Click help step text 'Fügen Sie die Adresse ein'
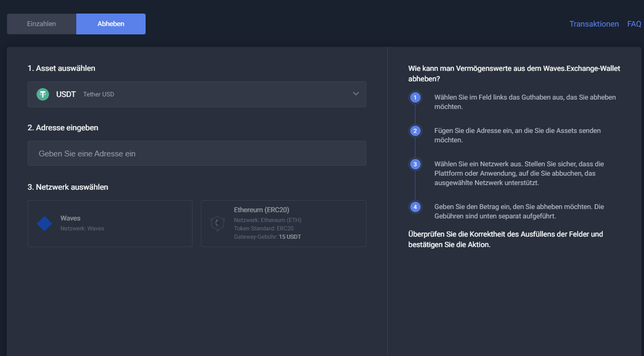The image size is (644, 356). pyautogui.click(x=517, y=136)
